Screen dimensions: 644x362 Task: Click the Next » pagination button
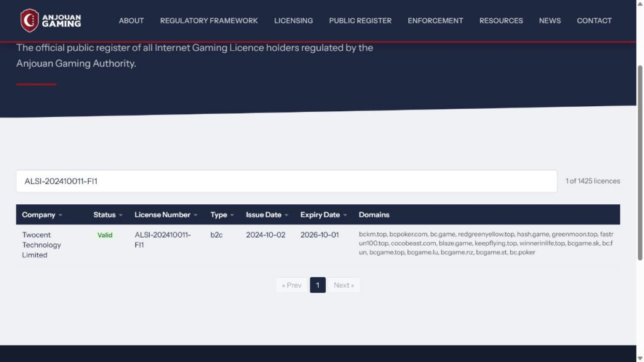tap(344, 285)
